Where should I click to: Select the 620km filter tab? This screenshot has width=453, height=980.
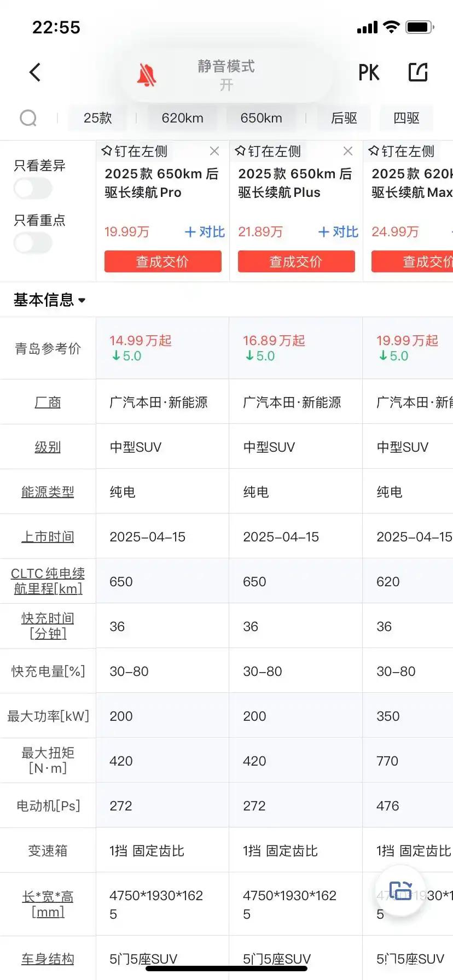click(x=183, y=118)
